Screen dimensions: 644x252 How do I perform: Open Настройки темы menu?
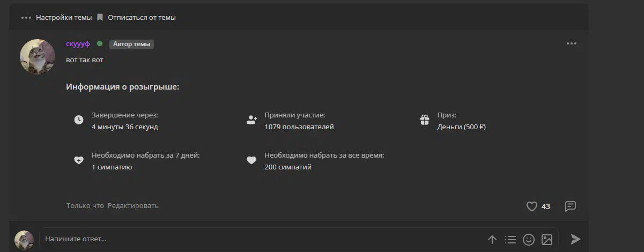pyautogui.click(x=64, y=18)
